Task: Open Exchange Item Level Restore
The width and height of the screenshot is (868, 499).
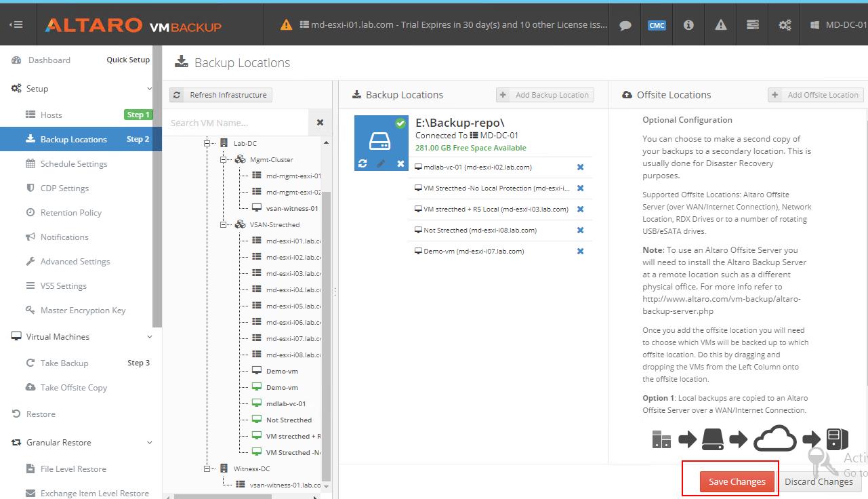Action: tap(94, 494)
